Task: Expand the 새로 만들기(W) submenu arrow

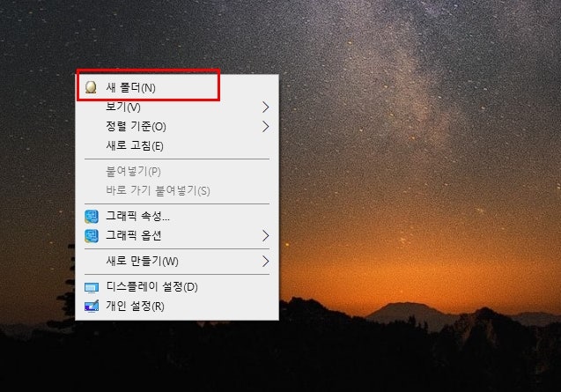Action: [x=265, y=262]
